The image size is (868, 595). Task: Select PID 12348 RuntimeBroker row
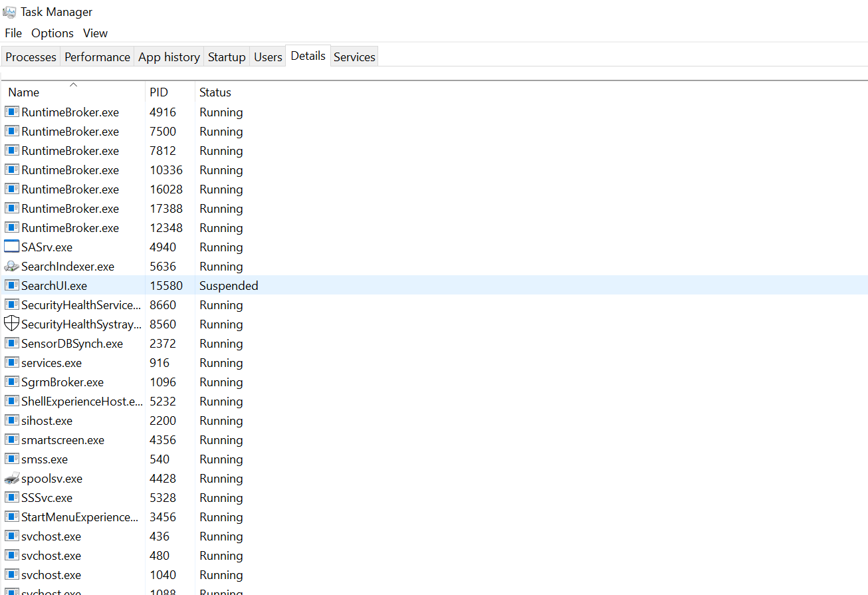[x=434, y=228]
